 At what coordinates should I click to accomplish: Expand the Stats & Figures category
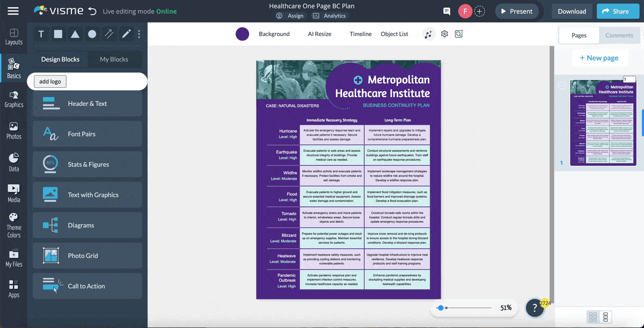coord(87,165)
